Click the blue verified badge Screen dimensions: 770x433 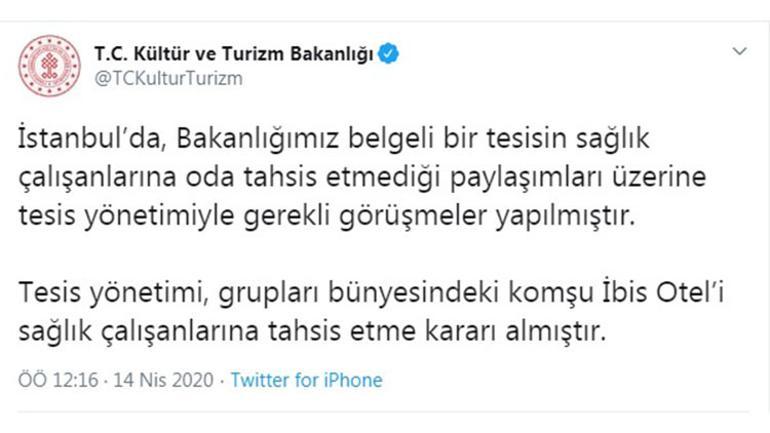point(388,54)
